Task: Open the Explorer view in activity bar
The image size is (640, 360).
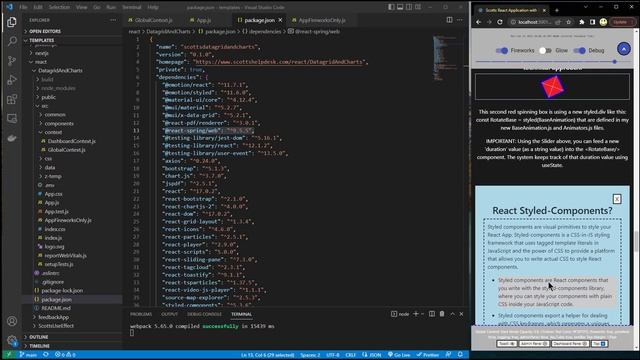Action: pyautogui.click(x=12, y=22)
